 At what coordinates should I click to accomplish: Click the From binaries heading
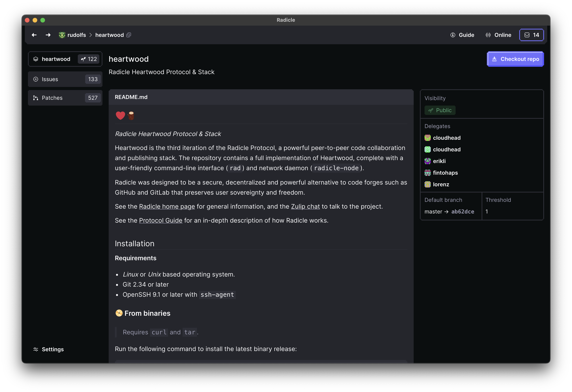[147, 313]
